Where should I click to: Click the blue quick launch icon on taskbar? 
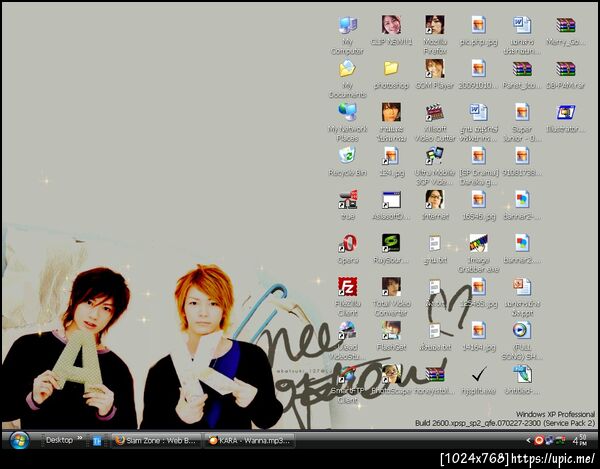[x=97, y=441]
